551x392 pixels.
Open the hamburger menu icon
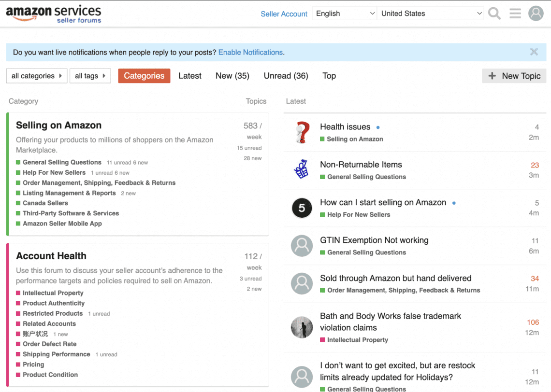[515, 13]
